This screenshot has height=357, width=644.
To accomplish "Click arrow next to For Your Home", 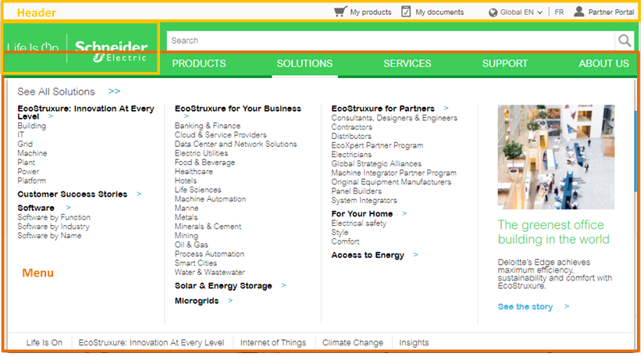I will click(x=404, y=213).
